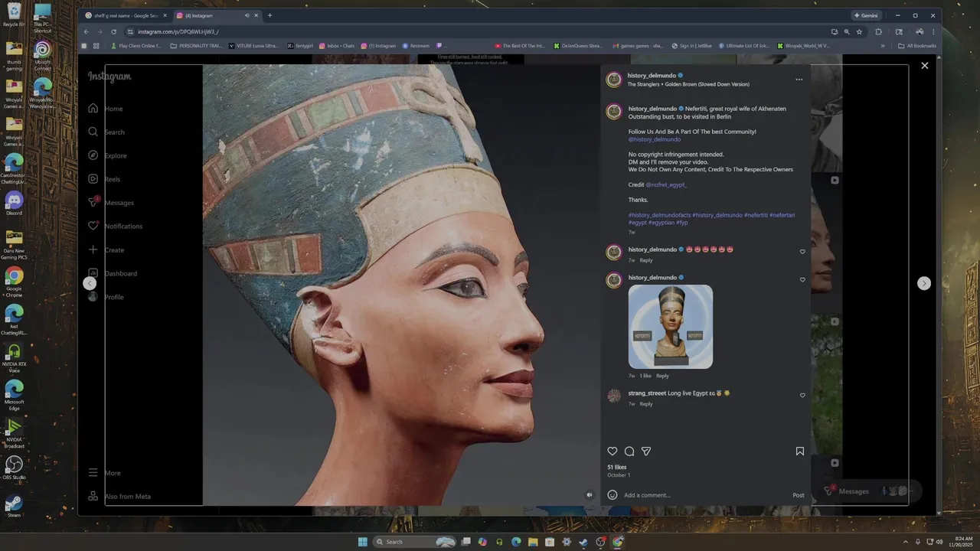Bookmark this page with star icon
Viewport: 980px width, 551px height.
point(859,31)
